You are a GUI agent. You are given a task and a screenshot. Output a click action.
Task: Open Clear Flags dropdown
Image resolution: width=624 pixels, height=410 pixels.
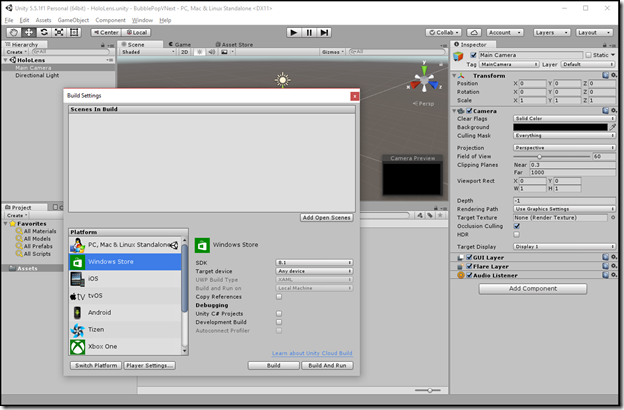click(x=564, y=119)
